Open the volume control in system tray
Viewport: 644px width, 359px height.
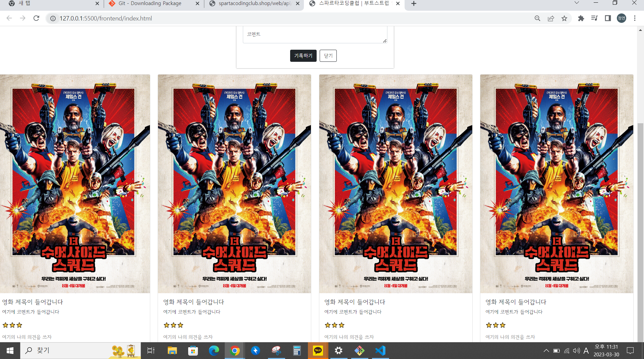point(577,351)
